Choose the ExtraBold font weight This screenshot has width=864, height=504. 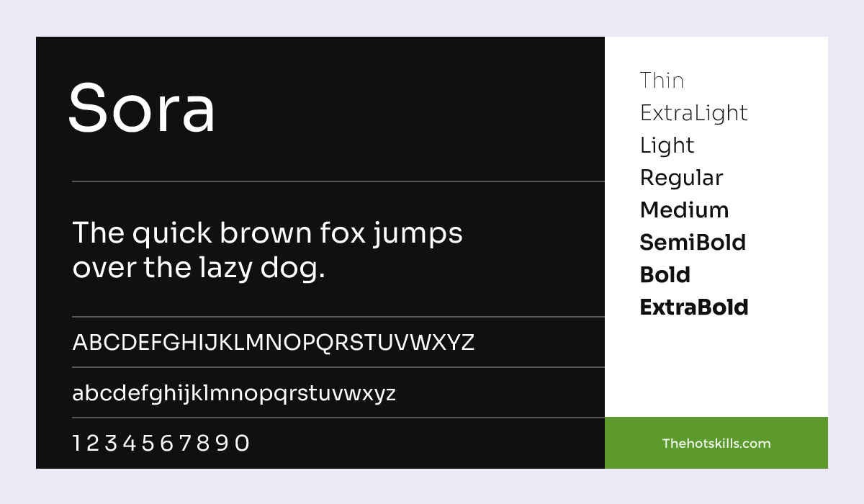[x=693, y=307]
